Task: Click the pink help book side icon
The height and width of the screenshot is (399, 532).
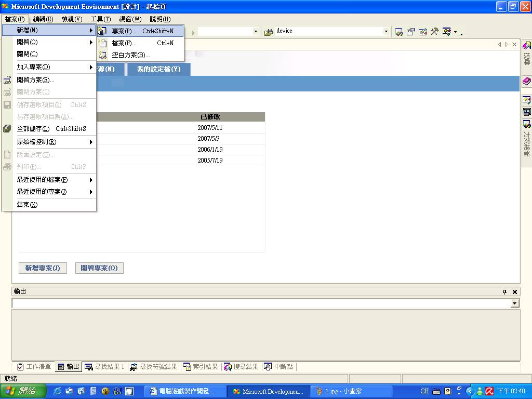Action: [527, 81]
